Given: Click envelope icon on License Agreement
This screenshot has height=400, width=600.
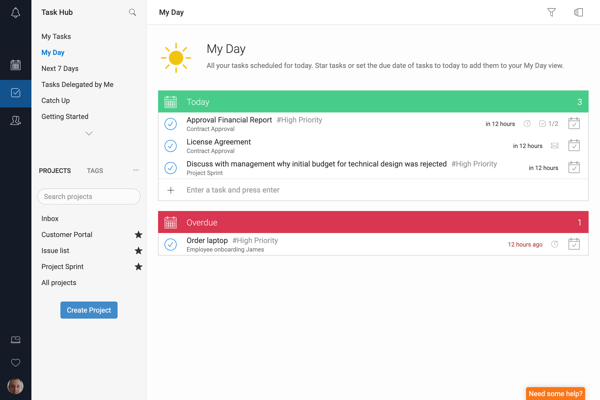Looking at the screenshot, I should point(555,146).
